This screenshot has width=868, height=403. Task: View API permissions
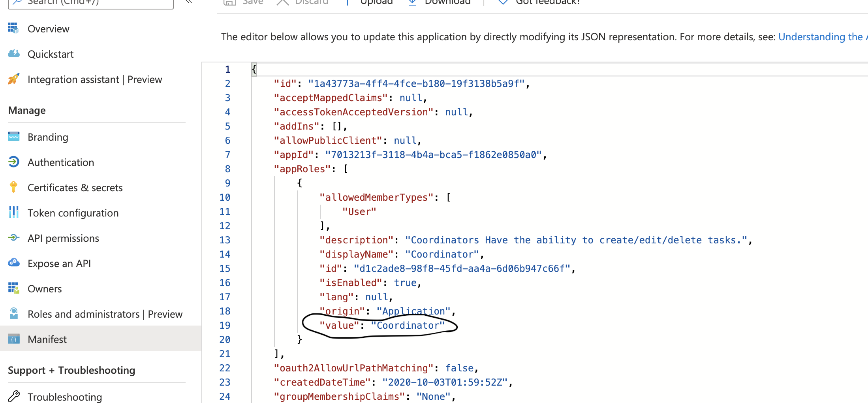click(x=63, y=238)
